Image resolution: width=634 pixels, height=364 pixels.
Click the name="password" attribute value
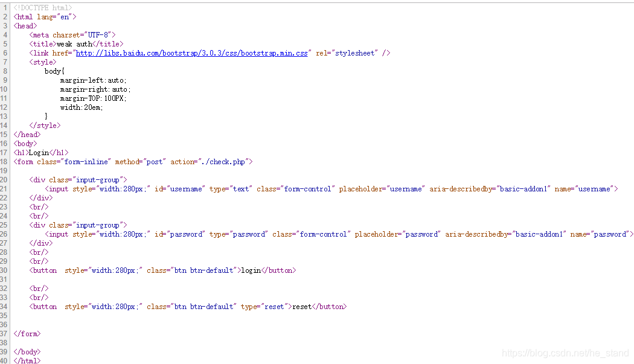[x=610, y=234]
